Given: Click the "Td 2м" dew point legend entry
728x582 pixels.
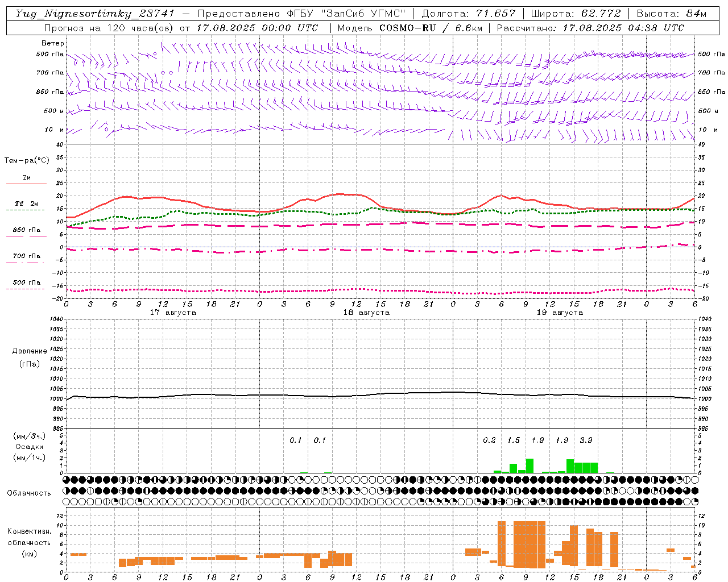Looking at the screenshot, I should pyautogui.click(x=27, y=203).
